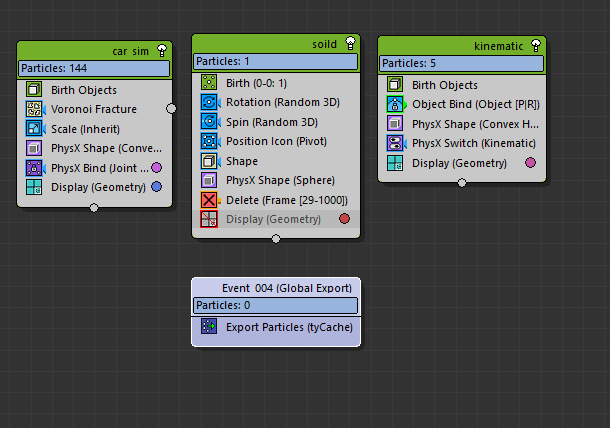Click the Voronoi Fracture operator icon

34,109
